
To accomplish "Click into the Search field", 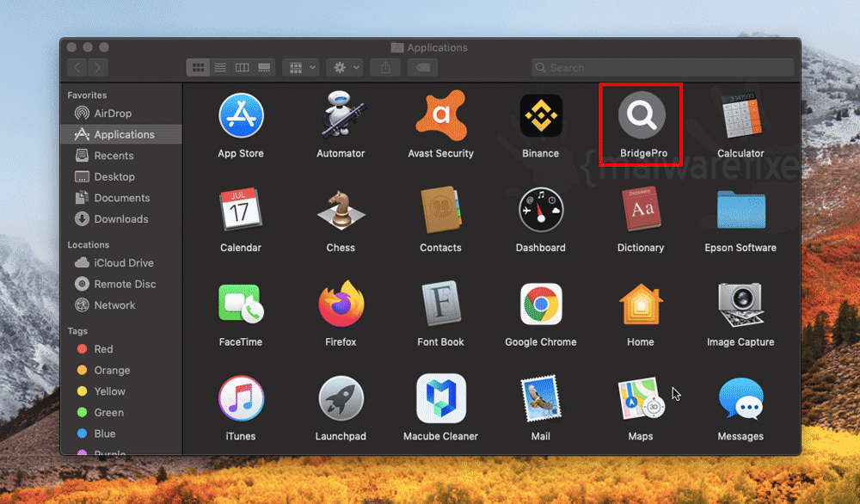I will coord(662,67).
